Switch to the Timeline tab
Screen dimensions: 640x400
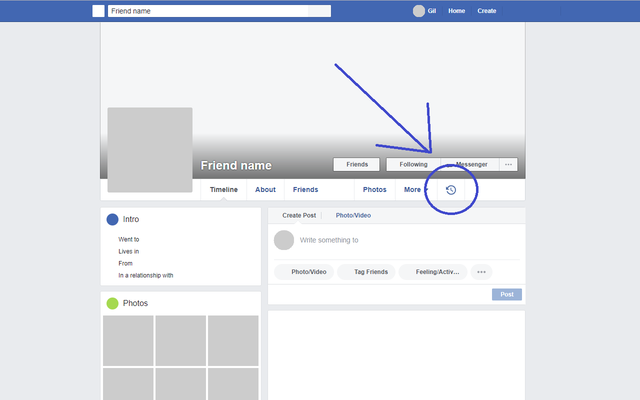[223, 190]
